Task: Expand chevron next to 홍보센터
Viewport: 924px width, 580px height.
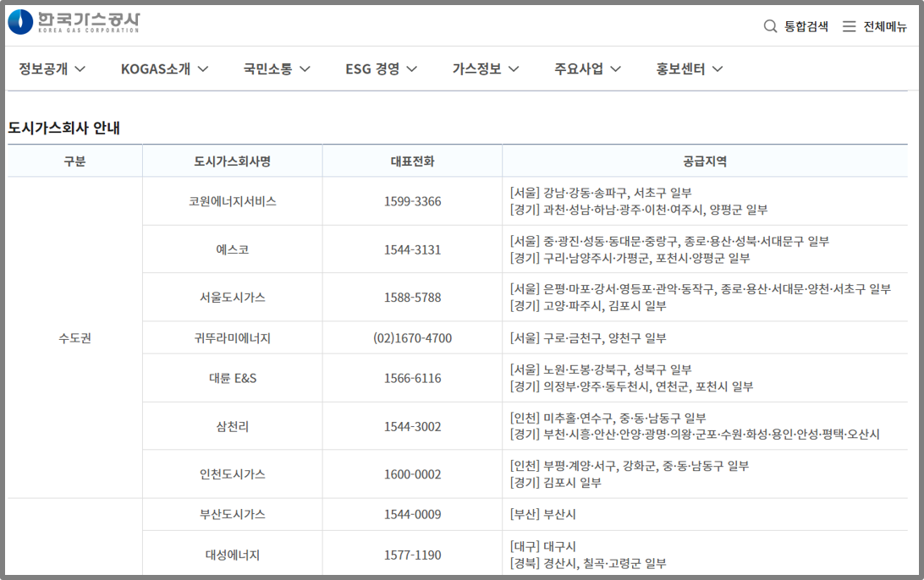Action: tap(718, 68)
